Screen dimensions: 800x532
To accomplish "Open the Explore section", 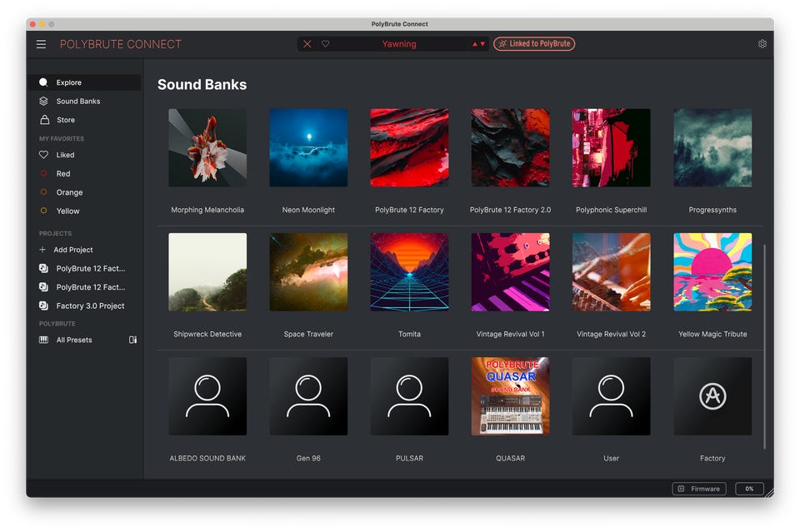I will [84, 82].
